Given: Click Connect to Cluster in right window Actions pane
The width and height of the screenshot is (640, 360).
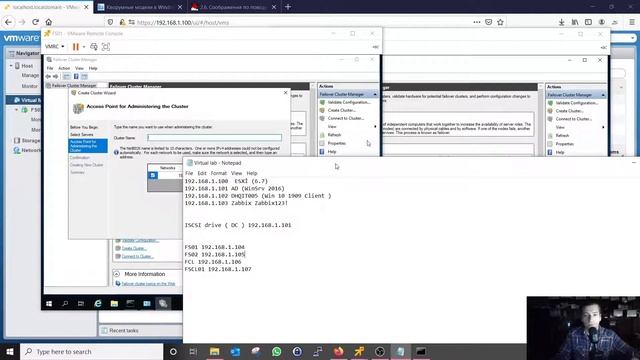Looking at the screenshot, I should (x=573, y=119).
